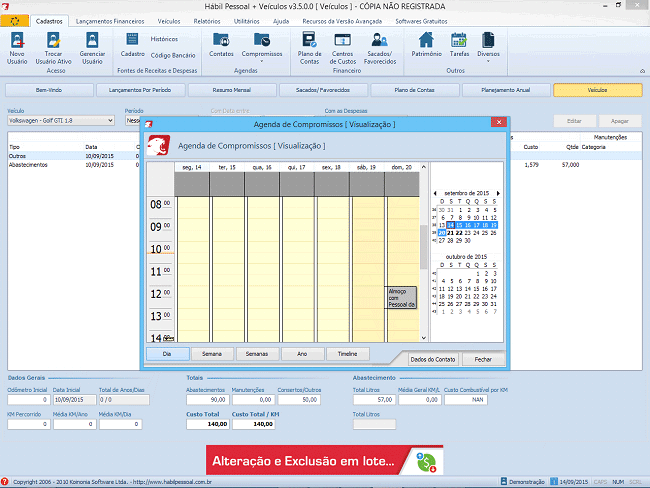Screen dimensions: 650x488
Task: Open Código Bancário
Action: pyautogui.click(x=173, y=55)
